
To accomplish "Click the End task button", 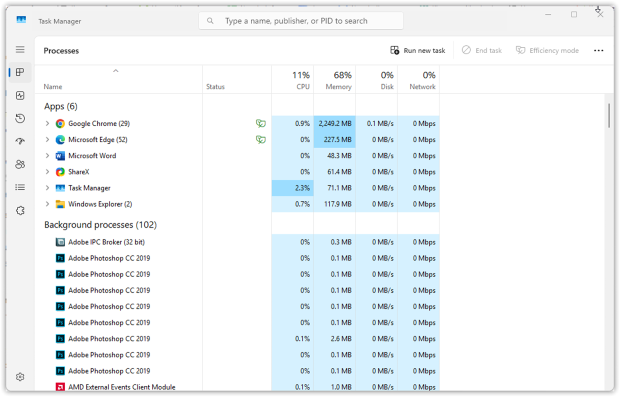I will [x=482, y=51].
